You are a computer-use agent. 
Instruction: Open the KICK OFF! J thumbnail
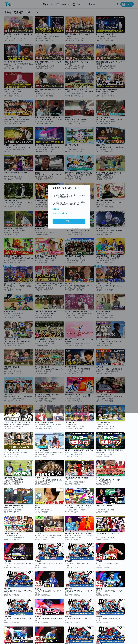tap(19, 302)
